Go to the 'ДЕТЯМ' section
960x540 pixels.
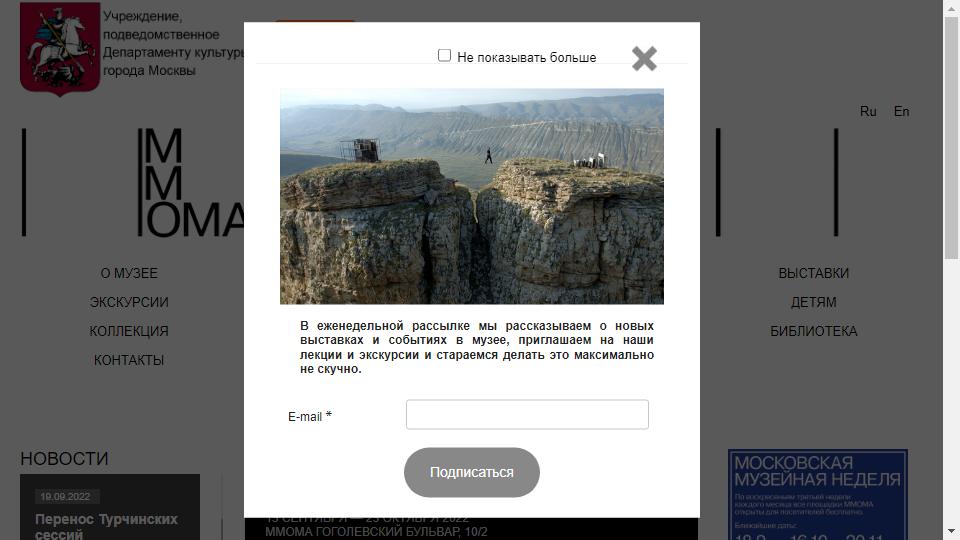[814, 302]
